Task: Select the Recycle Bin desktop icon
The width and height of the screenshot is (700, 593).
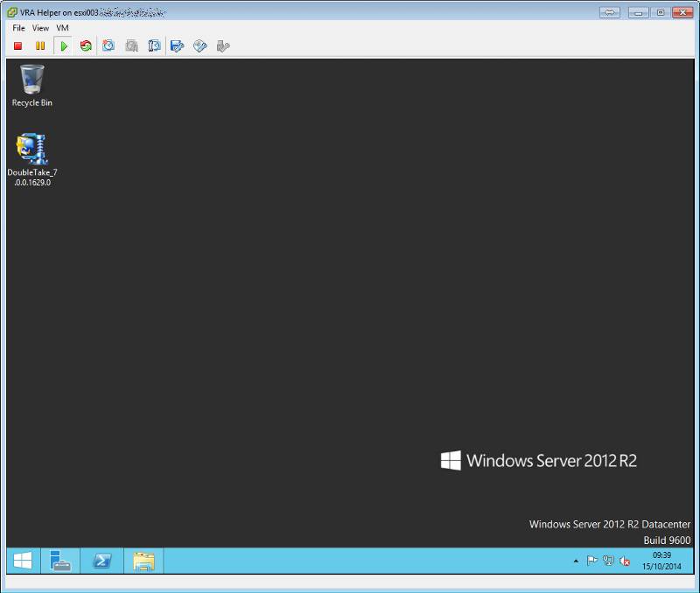Action: (32, 86)
